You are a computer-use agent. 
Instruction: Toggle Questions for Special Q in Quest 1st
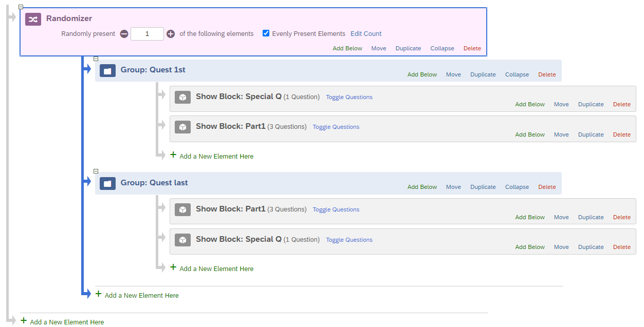[349, 97]
